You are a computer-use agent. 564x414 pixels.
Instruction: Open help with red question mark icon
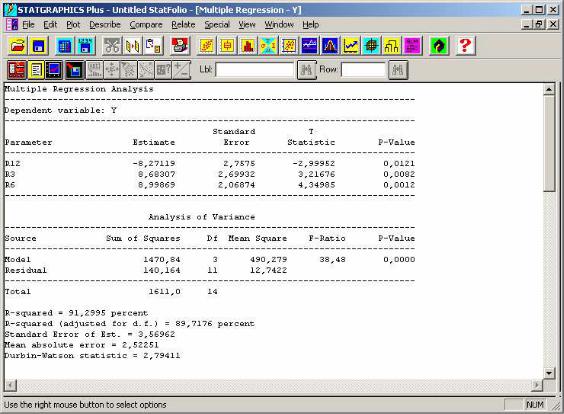point(465,46)
